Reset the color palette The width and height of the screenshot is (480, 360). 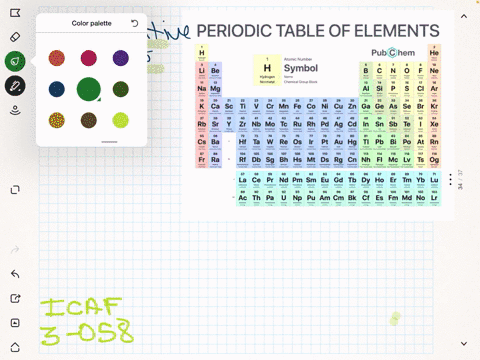134,23
